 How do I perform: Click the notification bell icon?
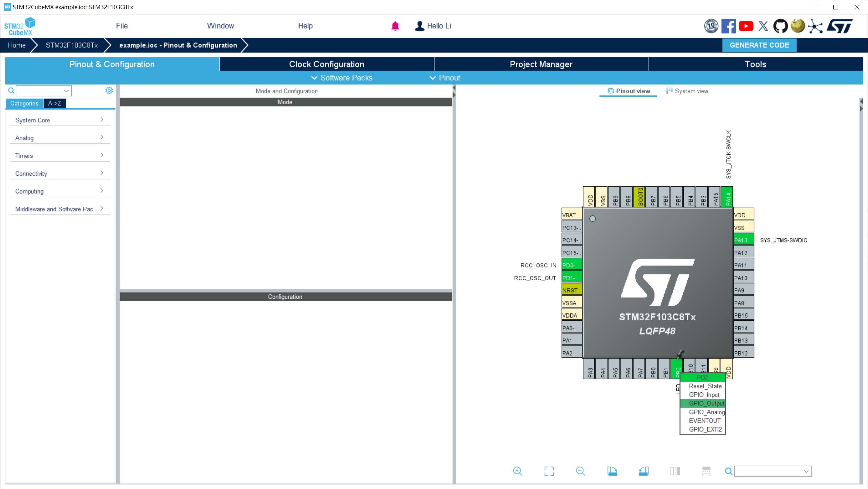click(x=395, y=26)
